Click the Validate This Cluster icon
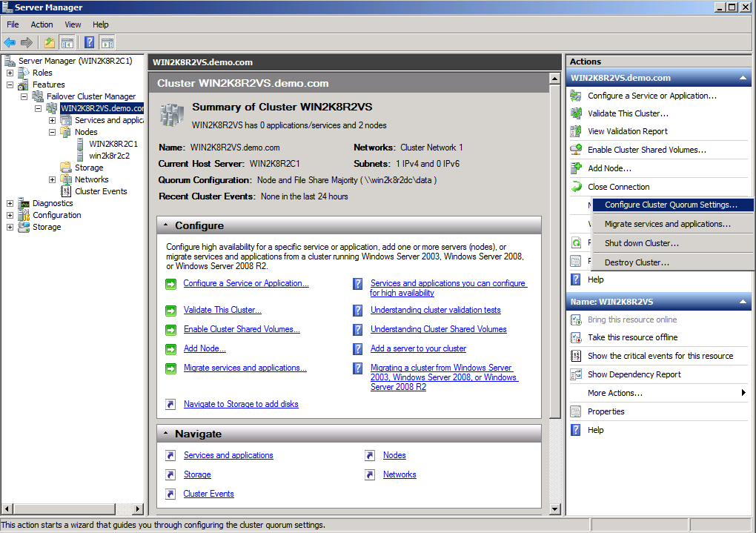 pyautogui.click(x=577, y=114)
